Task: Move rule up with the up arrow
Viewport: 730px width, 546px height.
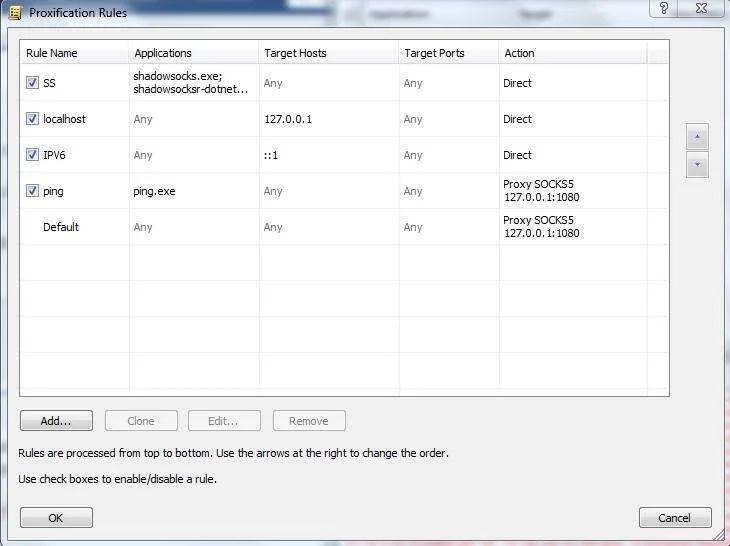Action: (697, 136)
